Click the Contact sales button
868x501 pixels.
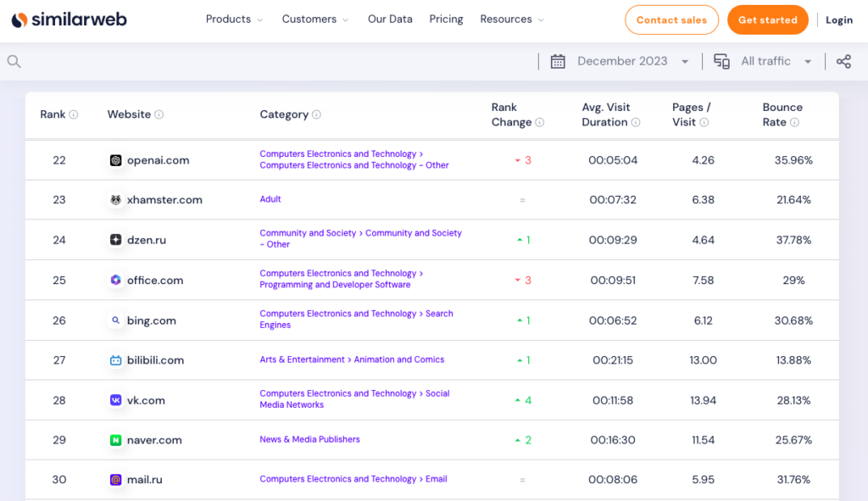coord(671,20)
